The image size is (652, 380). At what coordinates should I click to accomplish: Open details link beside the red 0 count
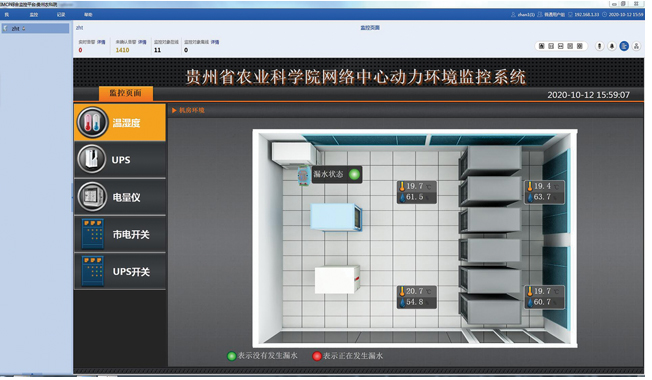click(101, 42)
